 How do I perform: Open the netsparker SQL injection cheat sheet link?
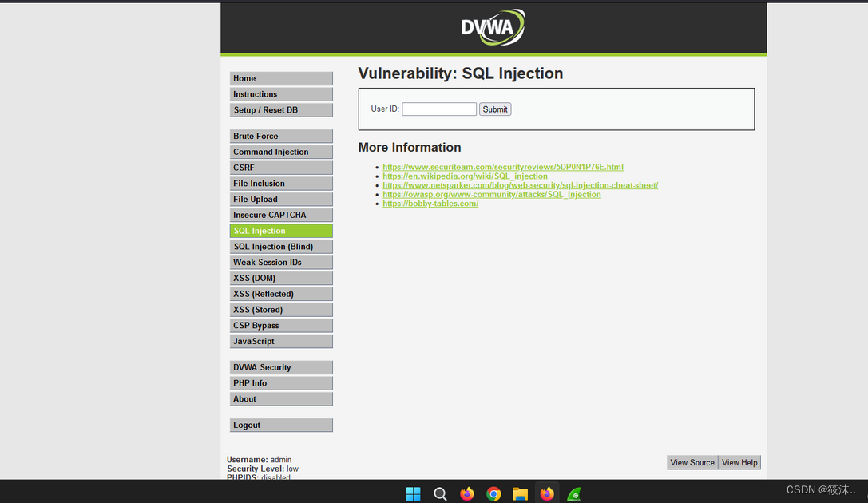click(521, 185)
